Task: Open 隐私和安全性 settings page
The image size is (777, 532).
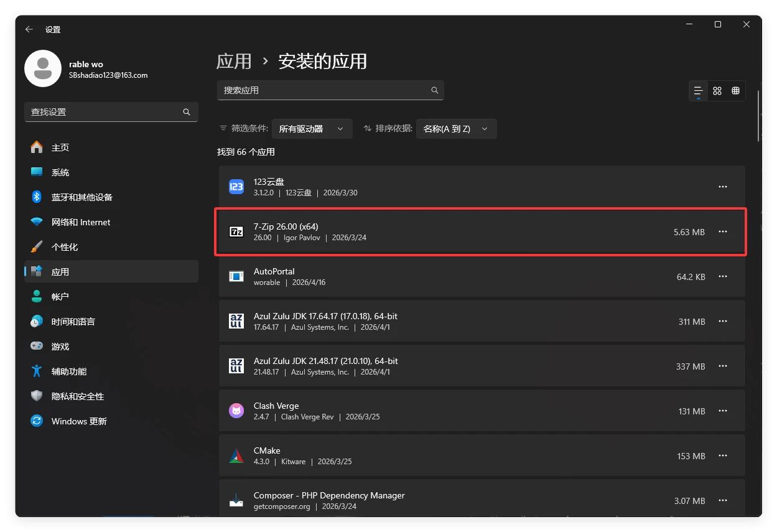Action: (x=77, y=396)
